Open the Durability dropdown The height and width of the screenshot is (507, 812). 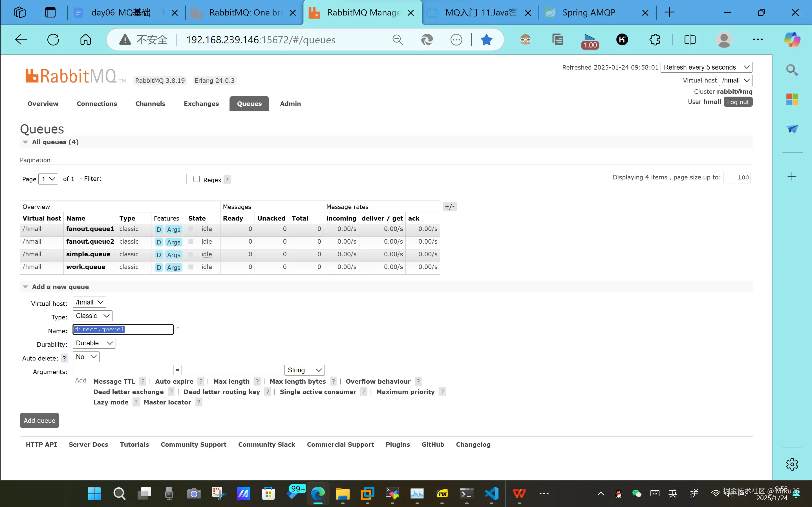click(x=94, y=343)
